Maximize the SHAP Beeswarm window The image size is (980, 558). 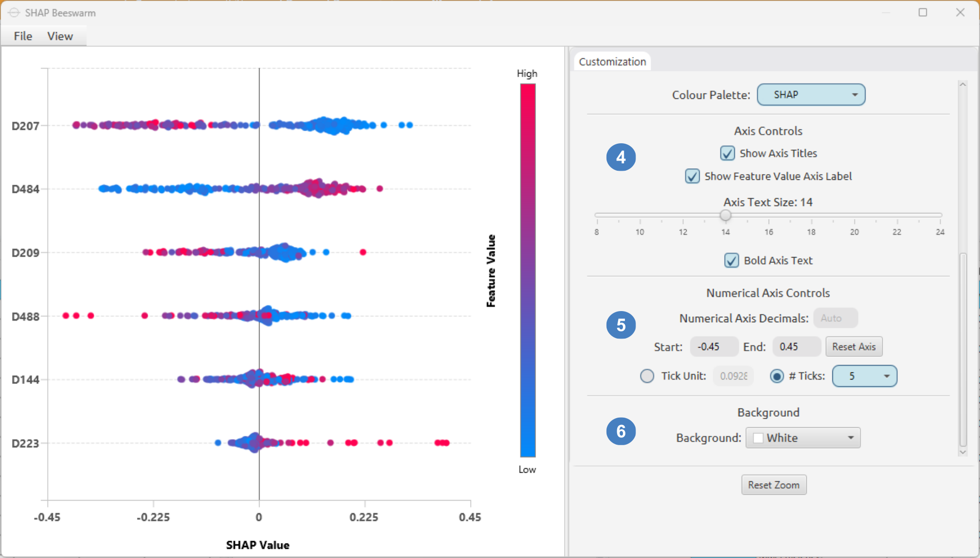(x=923, y=13)
